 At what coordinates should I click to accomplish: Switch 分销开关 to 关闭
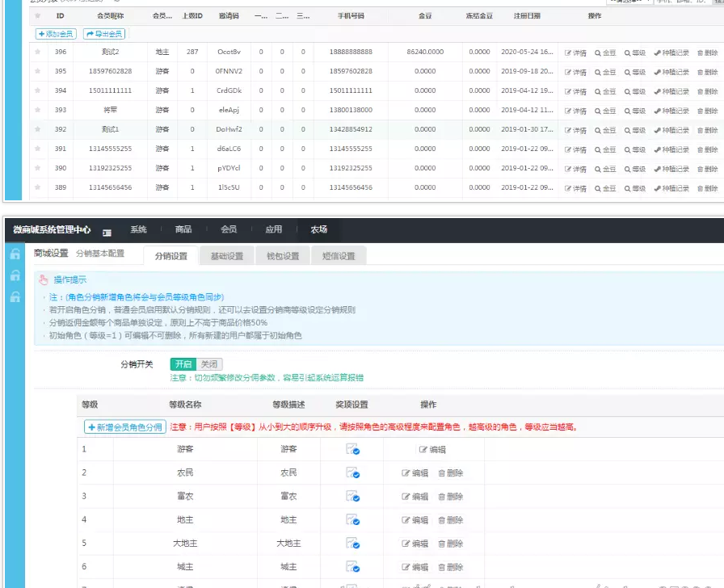208,364
